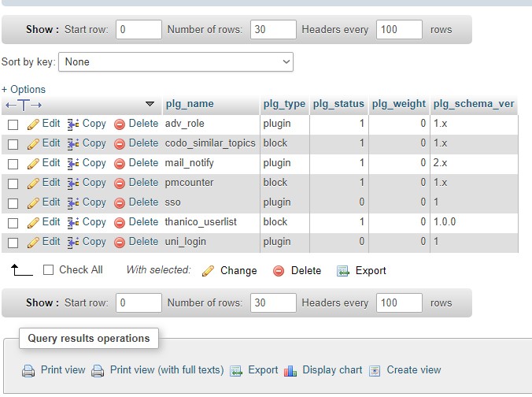This screenshot has height=397, width=532.
Task: Sort by plg_weight column header
Action: coord(399,103)
